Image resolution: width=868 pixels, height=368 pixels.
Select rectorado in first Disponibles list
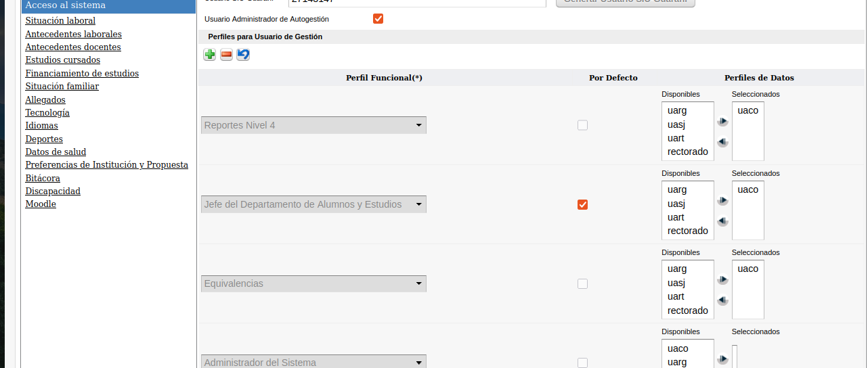(687, 152)
